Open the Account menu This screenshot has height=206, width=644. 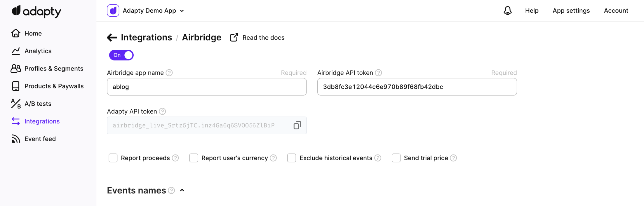(x=616, y=11)
